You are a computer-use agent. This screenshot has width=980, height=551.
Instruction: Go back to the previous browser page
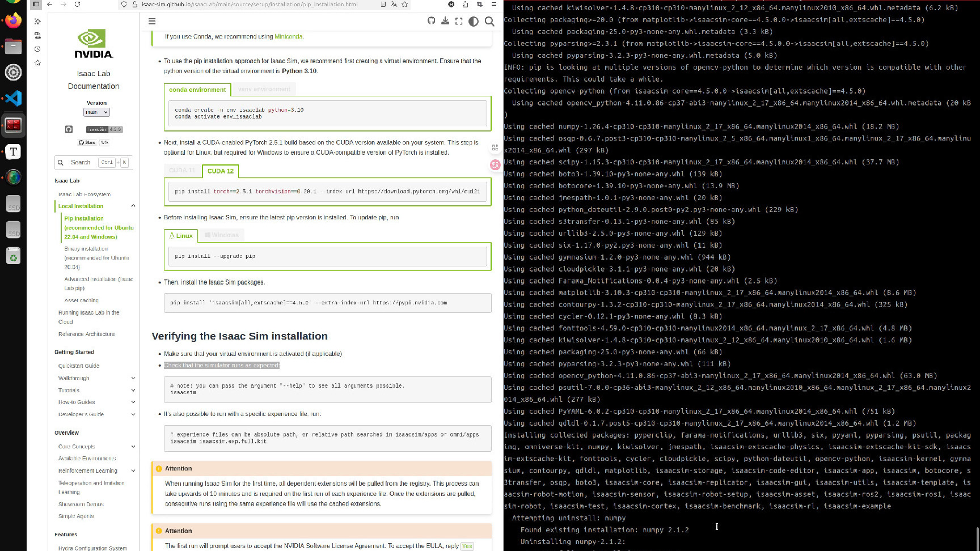coord(50,4)
